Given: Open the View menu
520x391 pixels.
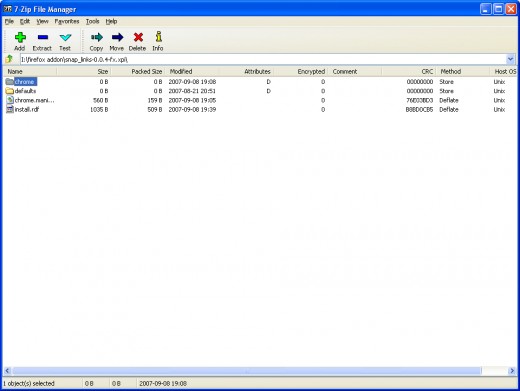Looking at the screenshot, I should [42, 21].
